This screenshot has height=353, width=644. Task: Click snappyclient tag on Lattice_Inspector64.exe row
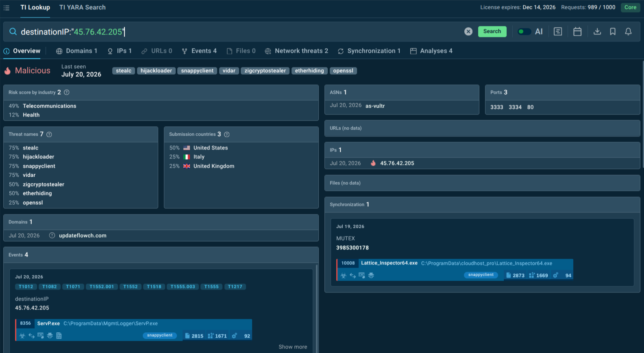[481, 275]
